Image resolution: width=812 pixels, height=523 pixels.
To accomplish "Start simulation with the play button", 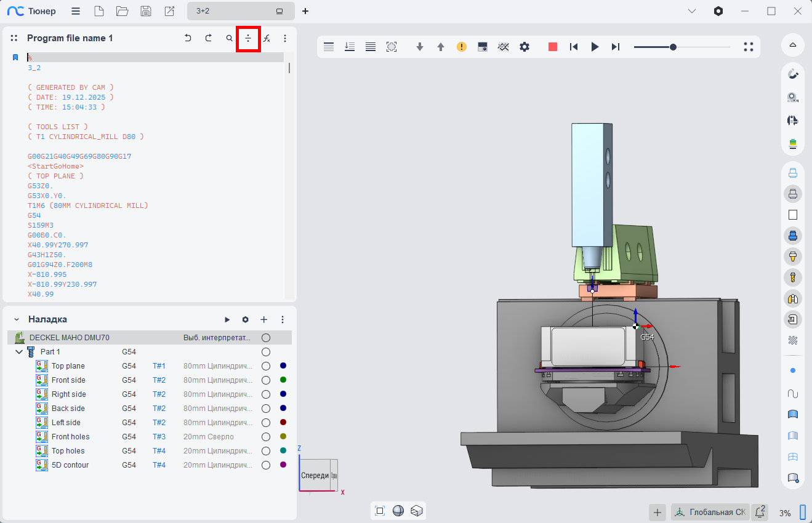I will click(595, 47).
